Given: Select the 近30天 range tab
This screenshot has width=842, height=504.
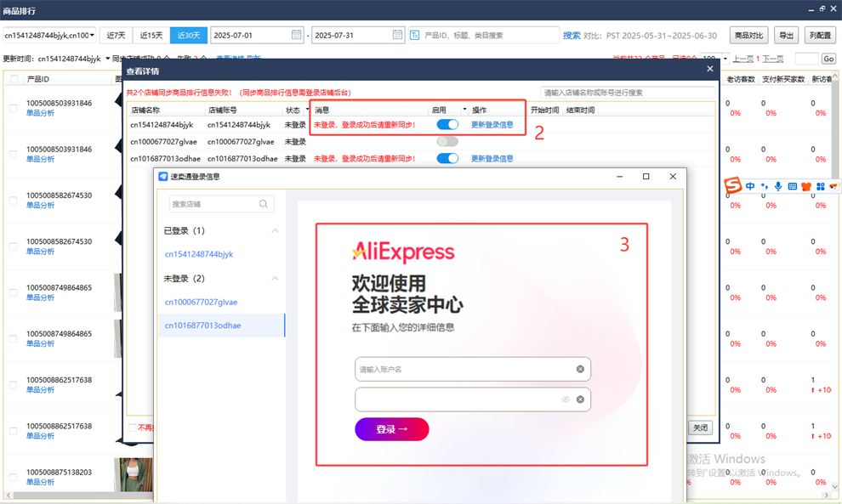Looking at the screenshot, I should pyautogui.click(x=189, y=36).
